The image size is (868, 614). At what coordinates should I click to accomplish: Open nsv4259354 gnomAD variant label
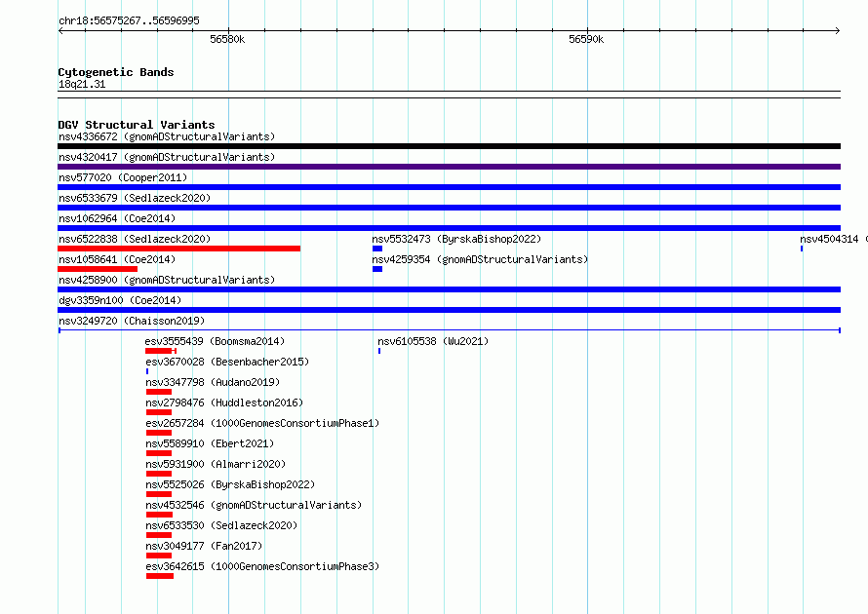480,259
